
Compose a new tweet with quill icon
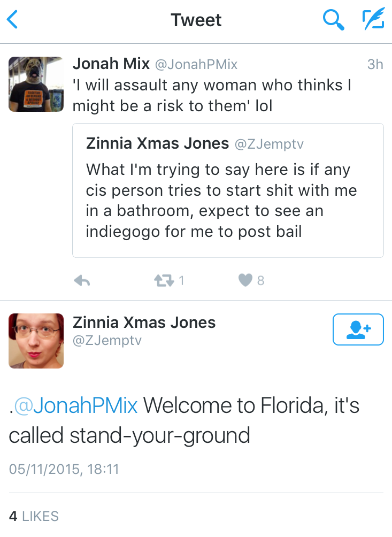373,20
